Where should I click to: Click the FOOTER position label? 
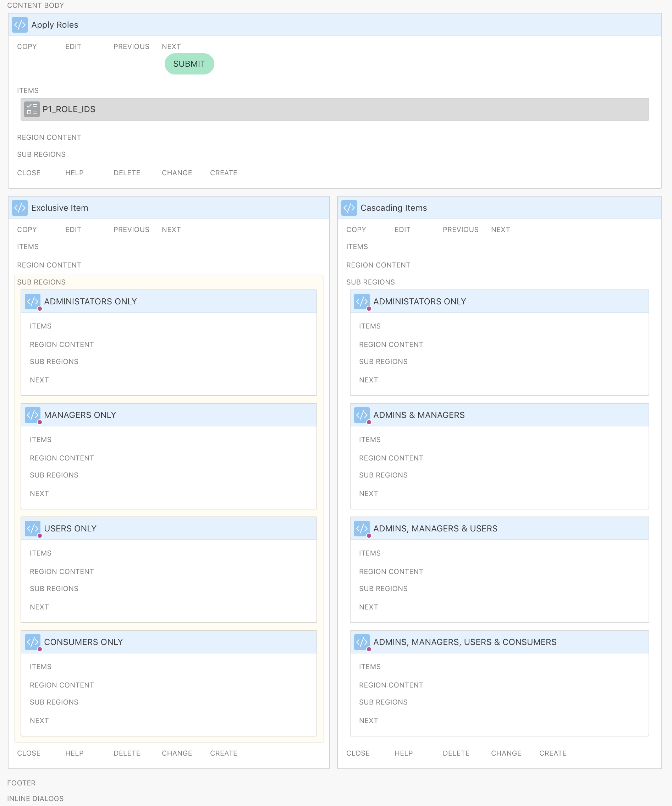click(x=22, y=783)
